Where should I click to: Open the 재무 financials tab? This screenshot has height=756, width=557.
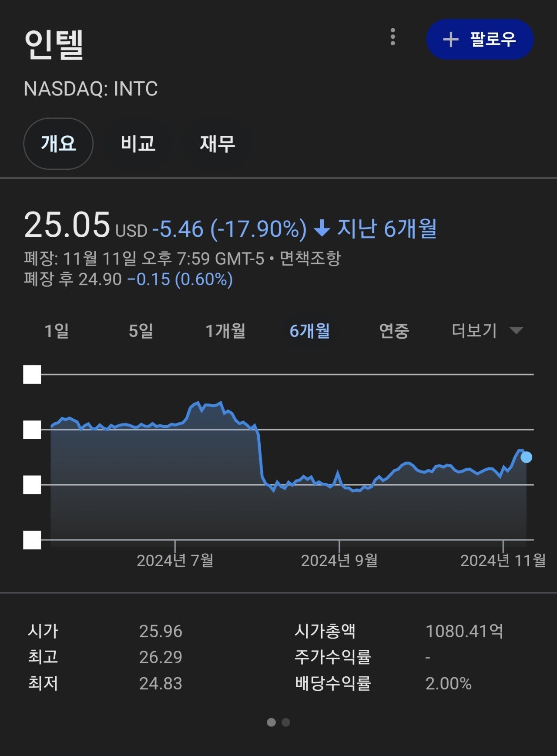218,144
